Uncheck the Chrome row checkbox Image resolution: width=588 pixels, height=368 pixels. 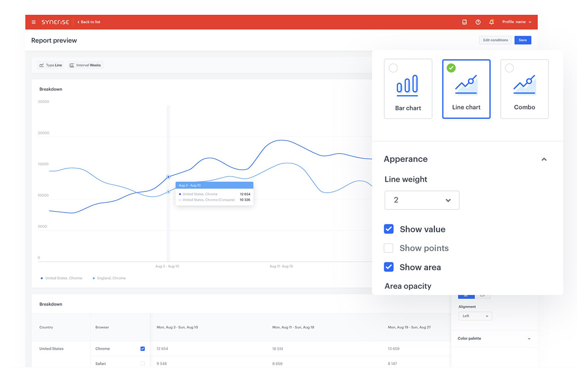142,349
